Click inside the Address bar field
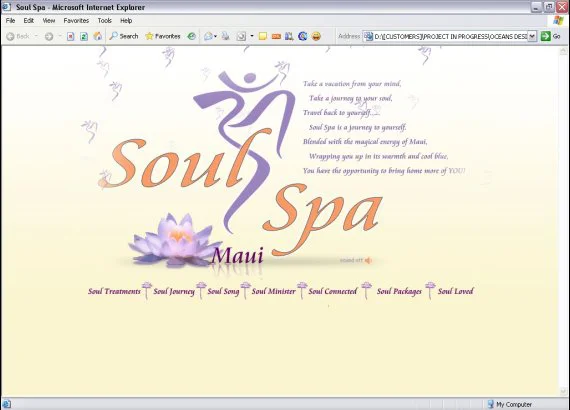The width and height of the screenshot is (570, 410). point(450,36)
